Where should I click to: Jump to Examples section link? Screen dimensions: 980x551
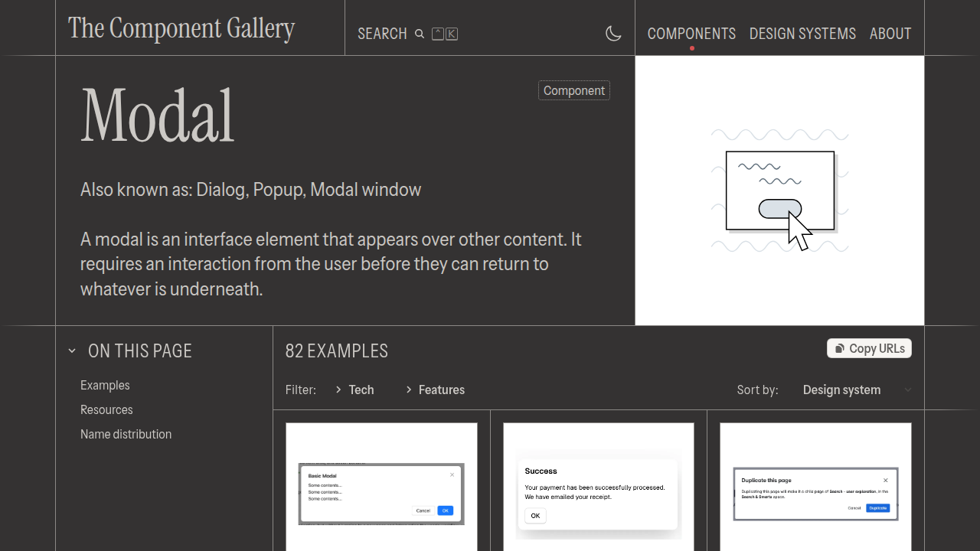point(105,385)
